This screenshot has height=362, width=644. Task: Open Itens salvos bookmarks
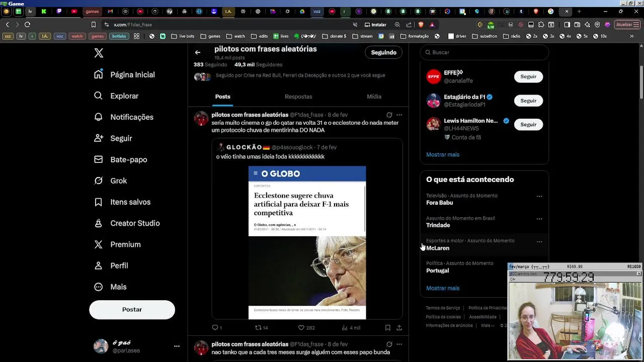tap(122, 202)
